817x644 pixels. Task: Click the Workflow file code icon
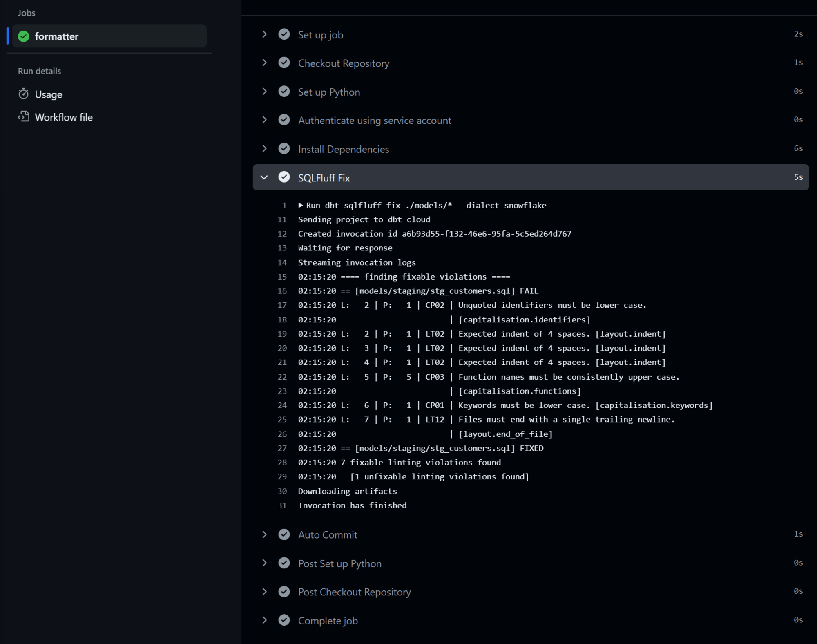24,117
